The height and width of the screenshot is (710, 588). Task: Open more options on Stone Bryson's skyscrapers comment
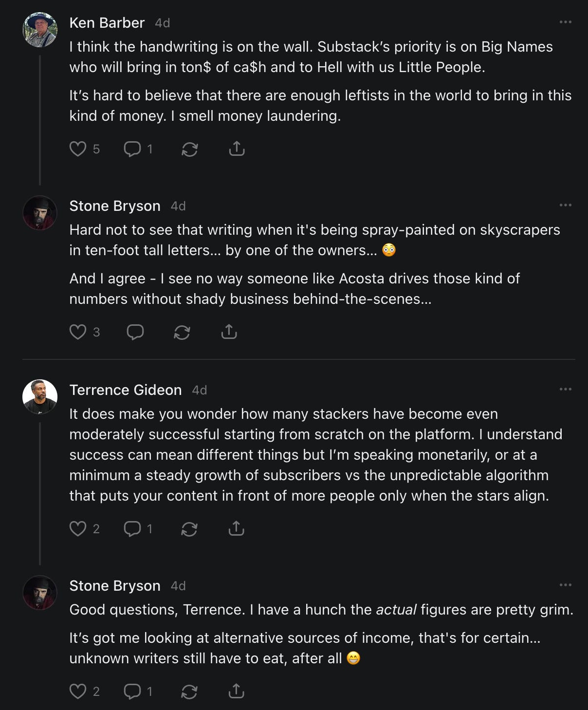(565, 205)
